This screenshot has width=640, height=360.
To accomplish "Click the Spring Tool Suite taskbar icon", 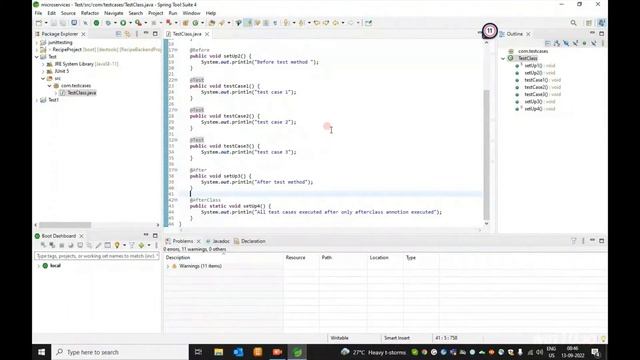I will (x=297, y=352).
